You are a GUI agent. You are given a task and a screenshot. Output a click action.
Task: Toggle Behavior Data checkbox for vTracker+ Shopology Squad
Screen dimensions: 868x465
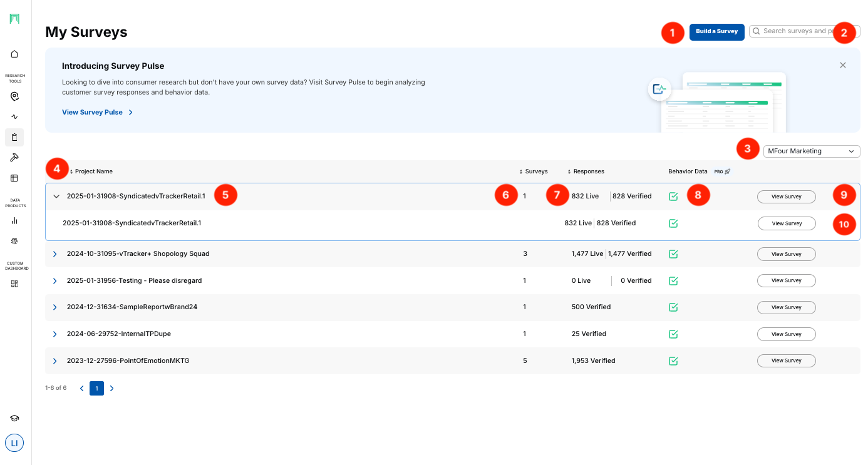(x=673, y=254)
